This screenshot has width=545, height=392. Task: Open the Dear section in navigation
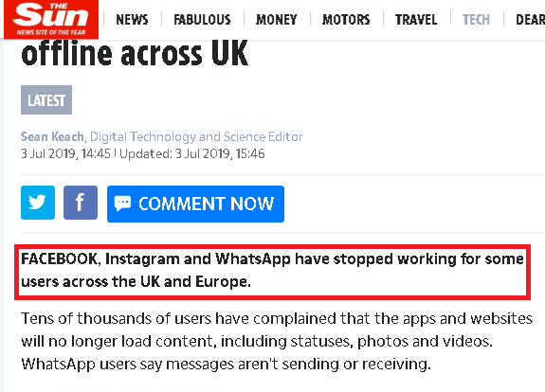(530, 20)
